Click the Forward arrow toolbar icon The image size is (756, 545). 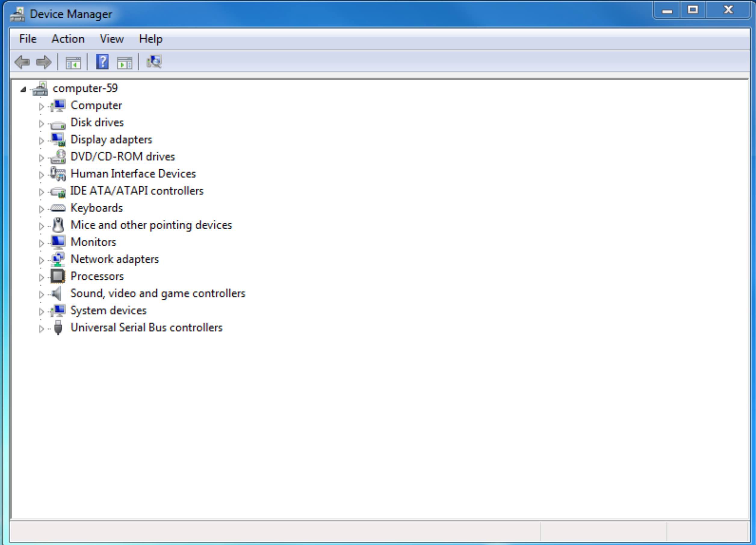pyautogui.click(x=44, y=62)
